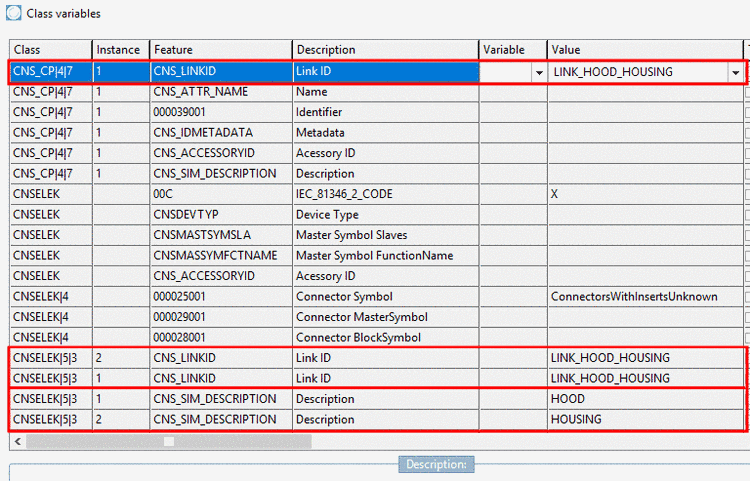Click the ConnectorsWithInsertsUnknown value cell

(645, 297)
